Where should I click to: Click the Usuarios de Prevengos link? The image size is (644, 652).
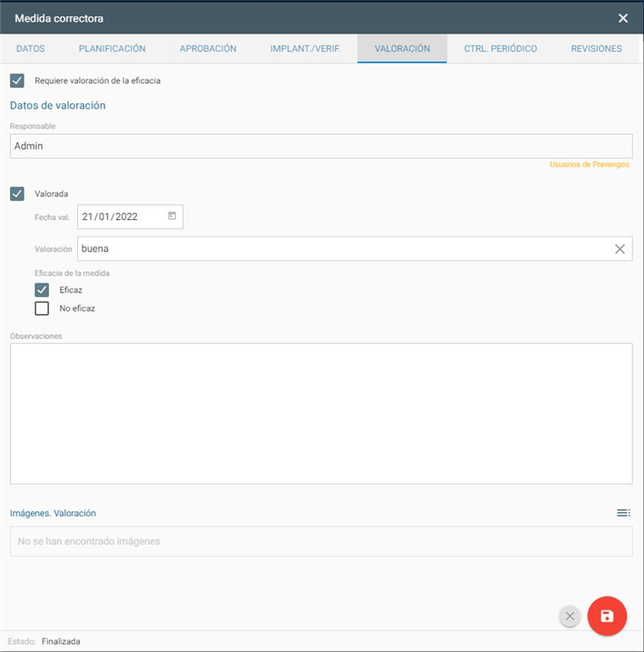tap(589, 165)
